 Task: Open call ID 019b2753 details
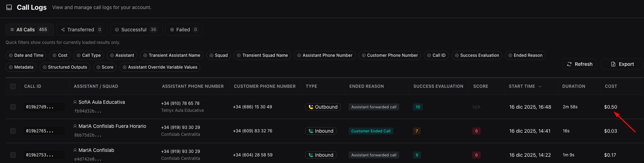[40, 155]
